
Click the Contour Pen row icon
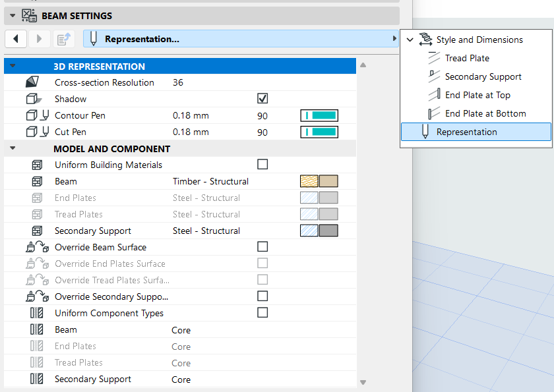coord(38,115)
